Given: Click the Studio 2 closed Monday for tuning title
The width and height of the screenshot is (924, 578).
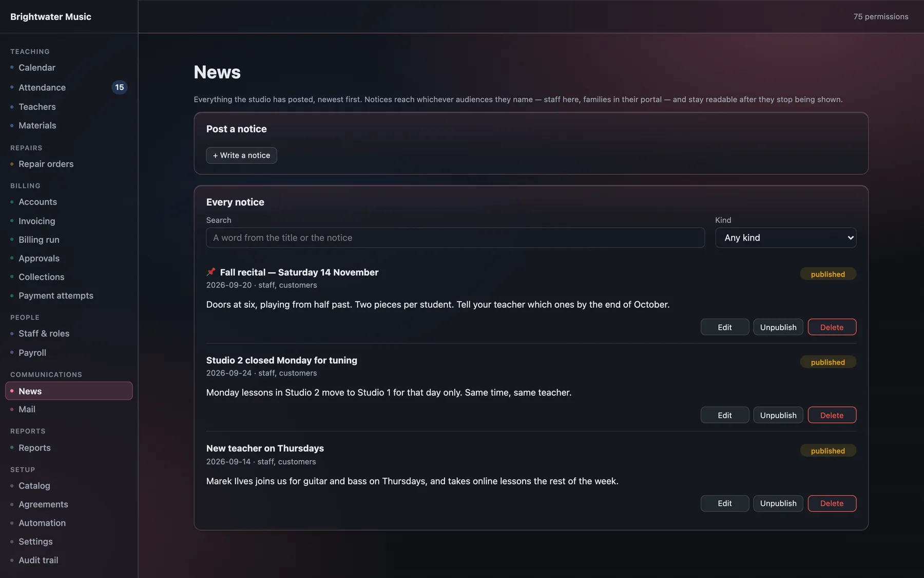Looking at the screenshot, I should pyautogui.click(x=282, y=360).
